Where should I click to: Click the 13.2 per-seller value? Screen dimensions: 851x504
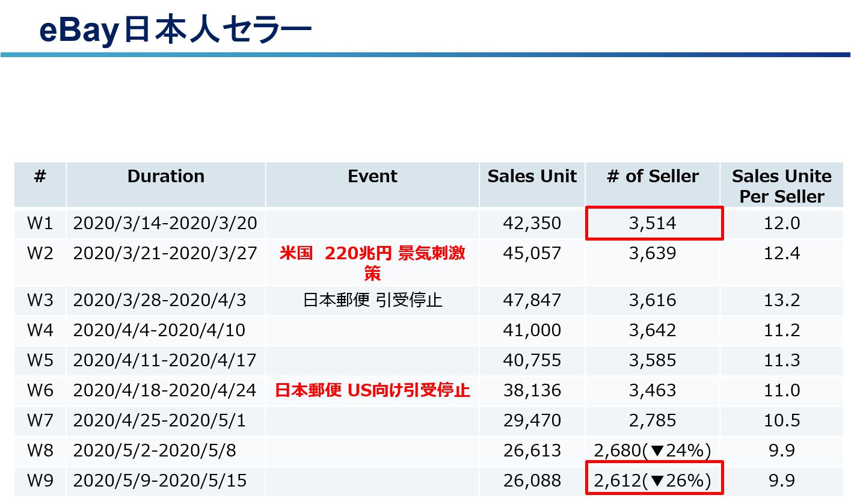click(x=782, y=300)
